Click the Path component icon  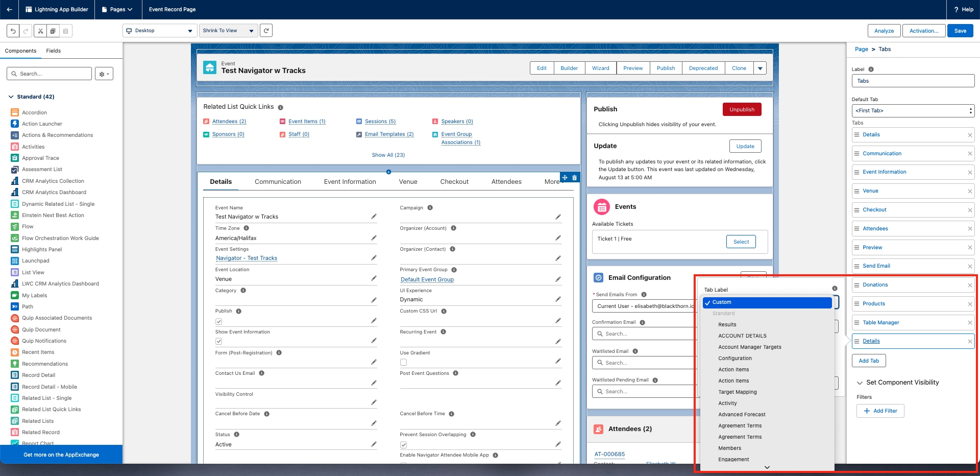[15, 306]
